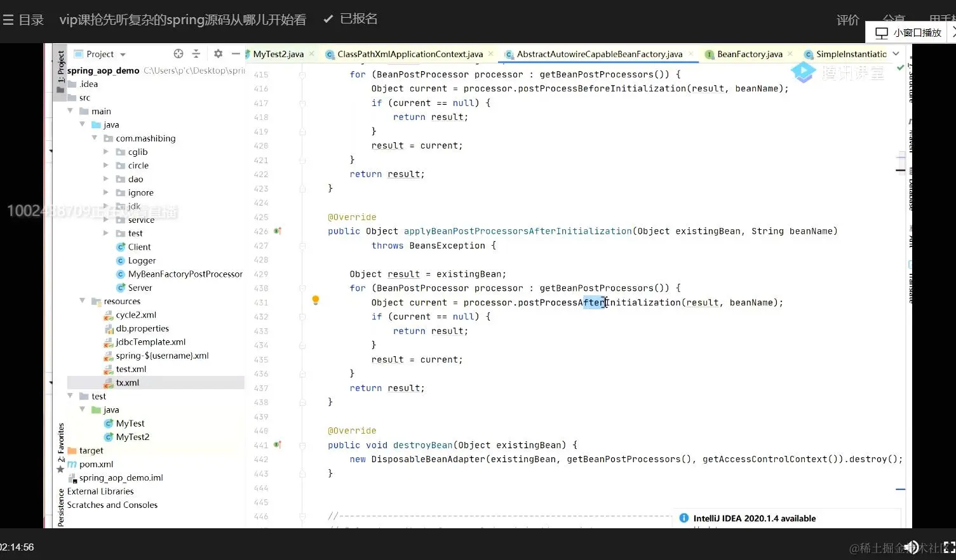The image size is (956, 560).
Task: Switch to ClassPathXmlApplicationContext.java tab
Action: click(410, 54)
